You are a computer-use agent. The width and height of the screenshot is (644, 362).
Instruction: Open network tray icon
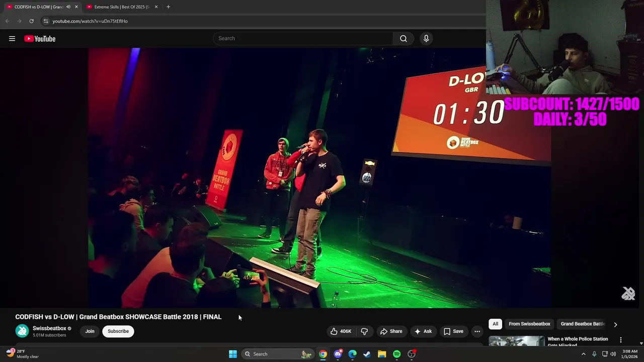605,354
